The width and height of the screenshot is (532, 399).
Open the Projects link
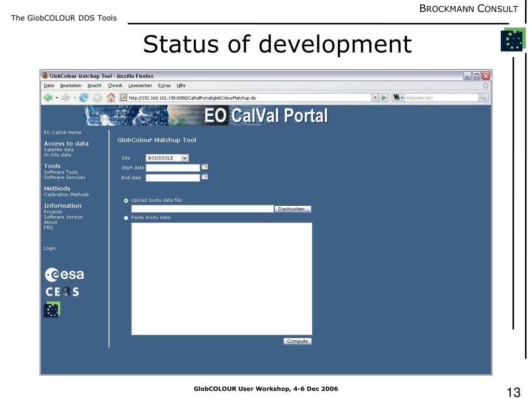(53, 212)
